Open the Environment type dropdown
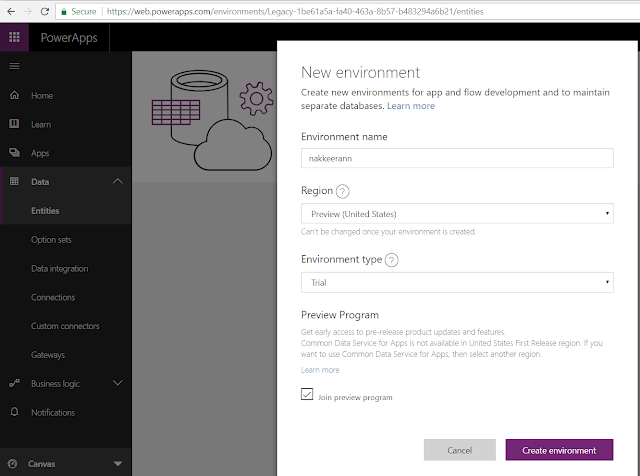640x476 pixels. click(457, 283)
